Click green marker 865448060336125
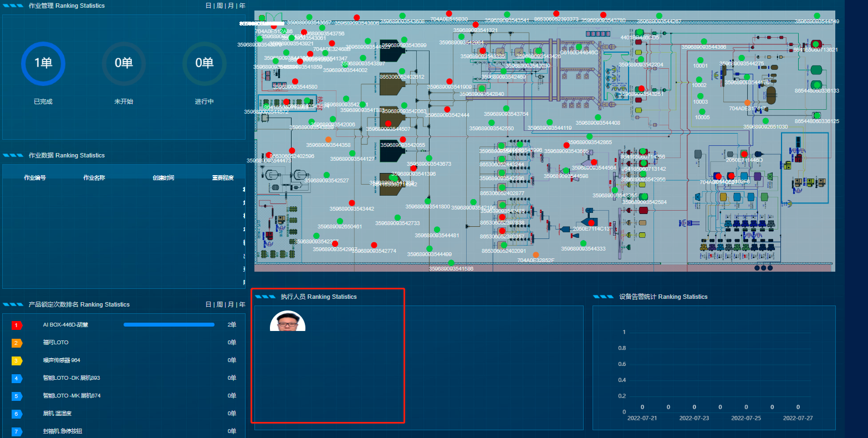868x438 pixels. [816, 115]
